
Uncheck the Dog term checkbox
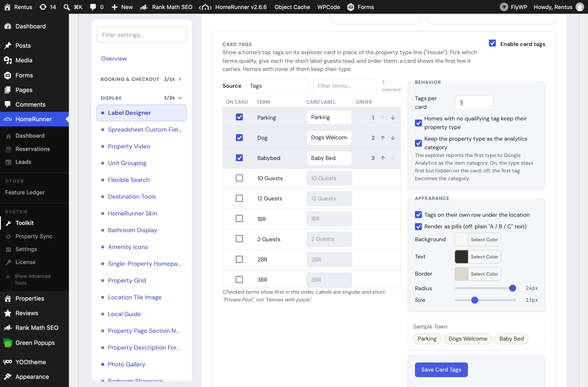coord(239,137)
